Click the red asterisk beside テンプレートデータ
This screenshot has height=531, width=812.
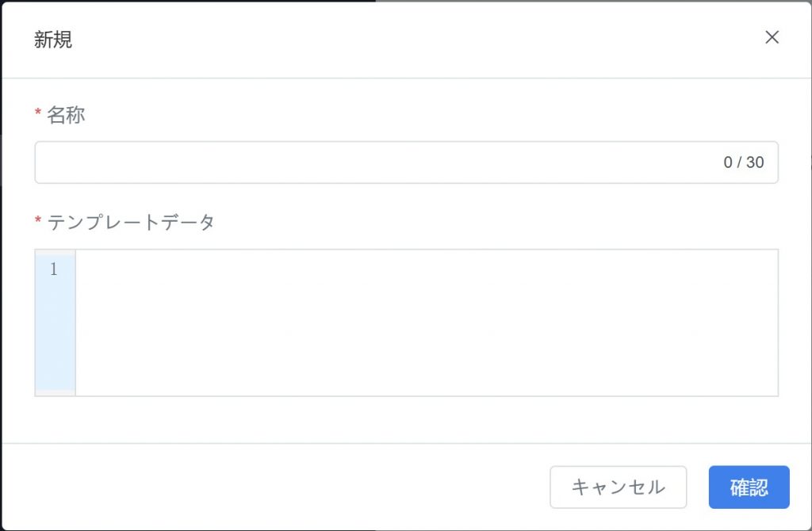pos(38,223)
